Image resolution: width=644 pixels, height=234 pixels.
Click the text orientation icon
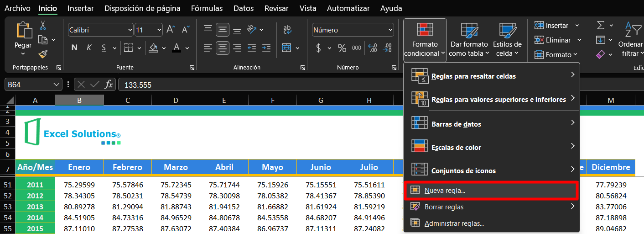(251, 30)
